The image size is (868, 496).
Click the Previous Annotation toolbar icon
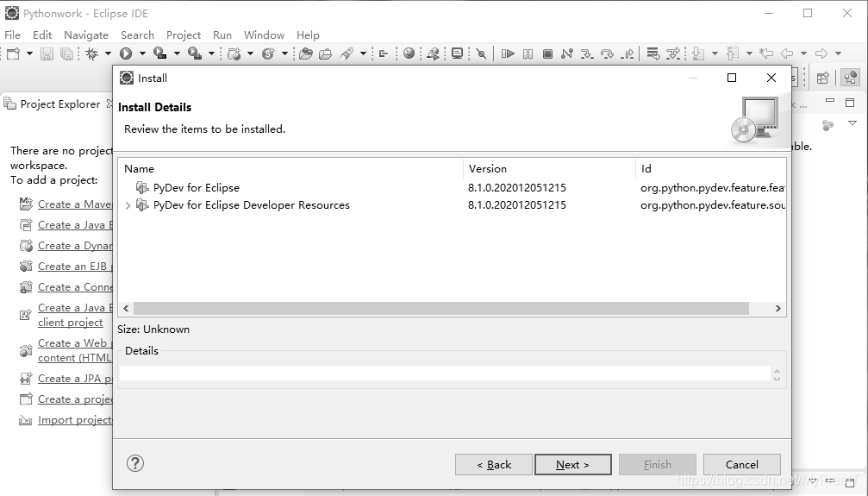click(733, 53)
